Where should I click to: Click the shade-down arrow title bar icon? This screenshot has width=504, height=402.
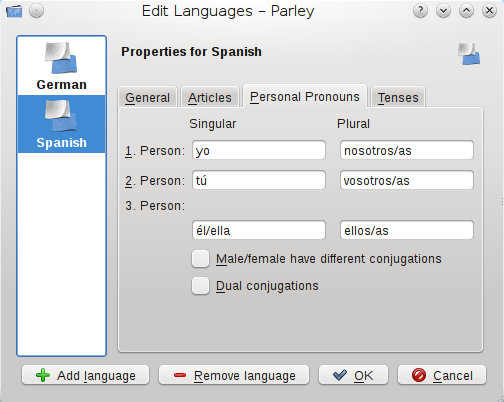pyautogui.click(x=443, y=11)
